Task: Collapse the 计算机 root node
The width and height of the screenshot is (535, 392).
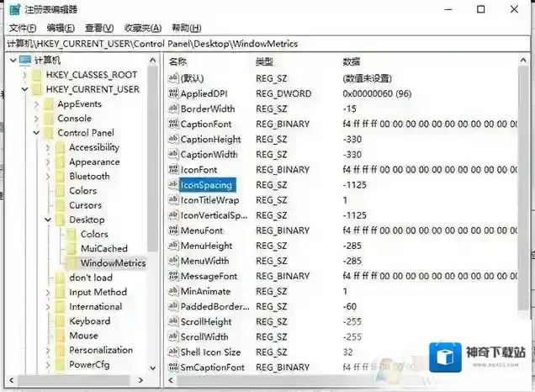Action: [13, 61]
